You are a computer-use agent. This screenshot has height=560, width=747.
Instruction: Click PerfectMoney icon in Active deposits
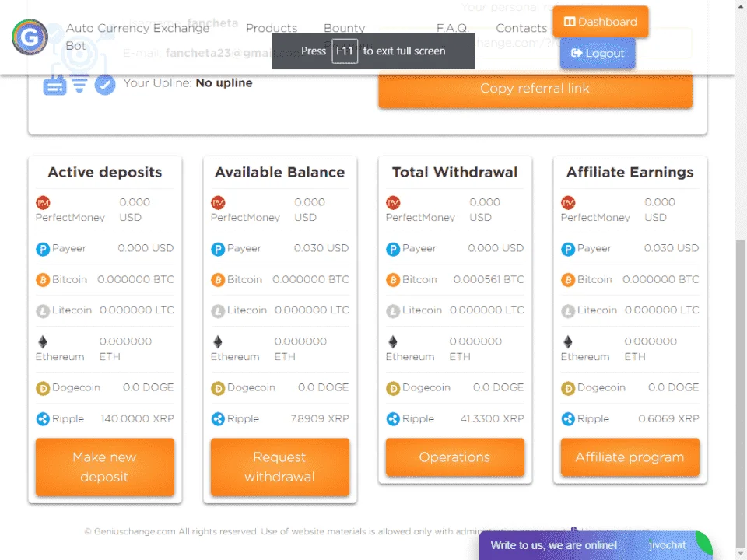[43, 203]
